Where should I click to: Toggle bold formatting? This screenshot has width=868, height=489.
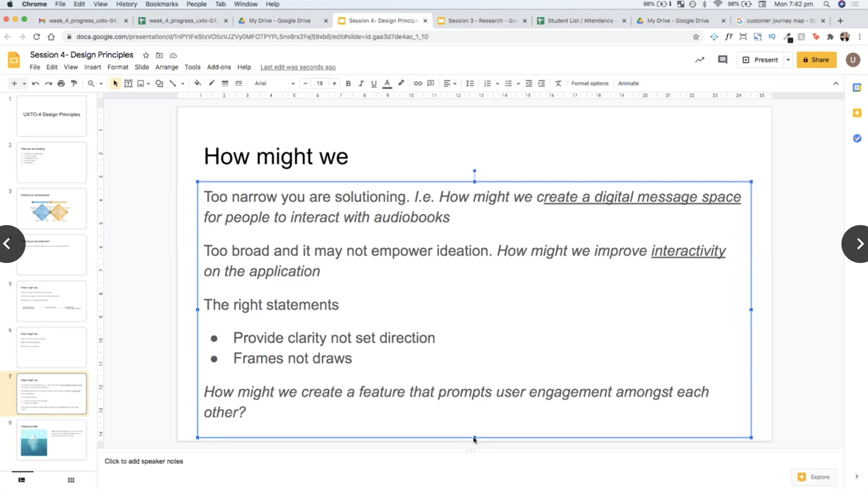pyautogui.click(x=348, y=83)
